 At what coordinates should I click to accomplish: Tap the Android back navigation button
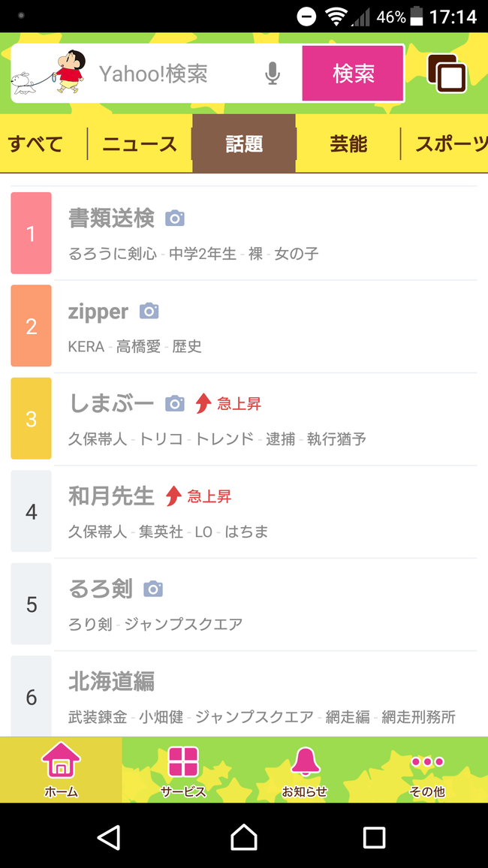click(110, 837)
